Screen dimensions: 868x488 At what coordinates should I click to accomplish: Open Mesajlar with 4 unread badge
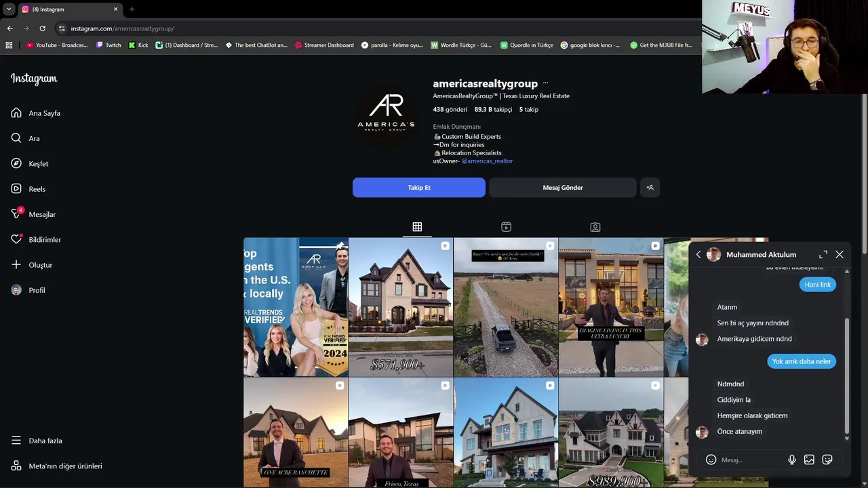(x=33, y=214)
